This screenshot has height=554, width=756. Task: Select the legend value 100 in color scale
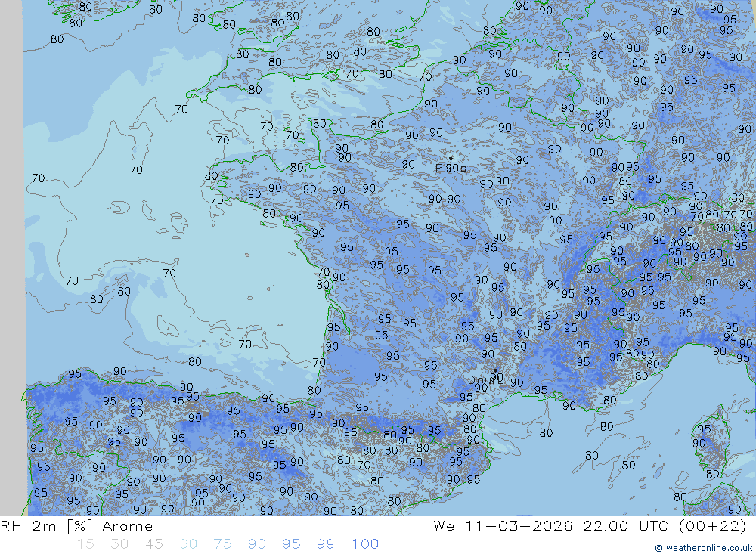(x=365, y=544)
